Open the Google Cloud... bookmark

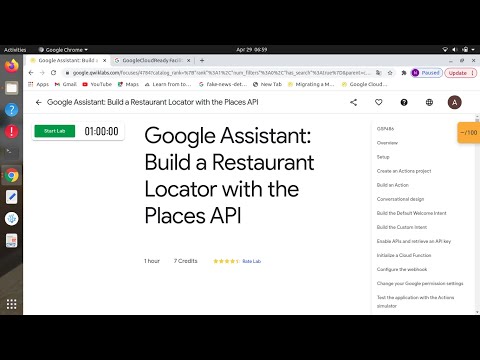[365, 84]
